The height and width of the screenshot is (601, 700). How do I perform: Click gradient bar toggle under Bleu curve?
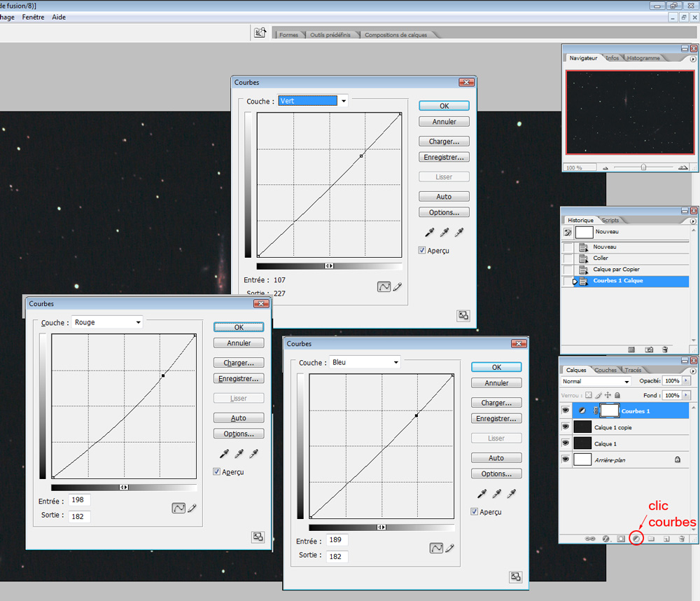pyautogui.click(x=381, y=527)
